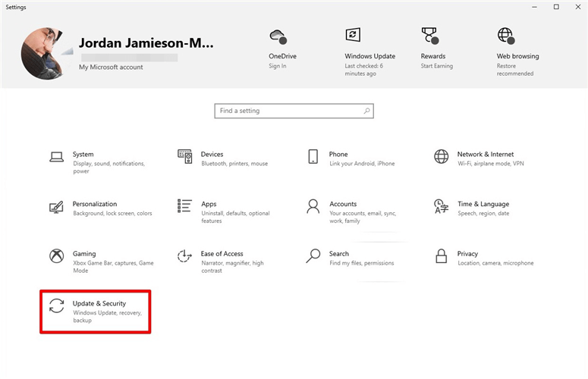Screen dimensions: 588x379
Task: Click the OneDrive Sign In text
Action: [278, 66]
